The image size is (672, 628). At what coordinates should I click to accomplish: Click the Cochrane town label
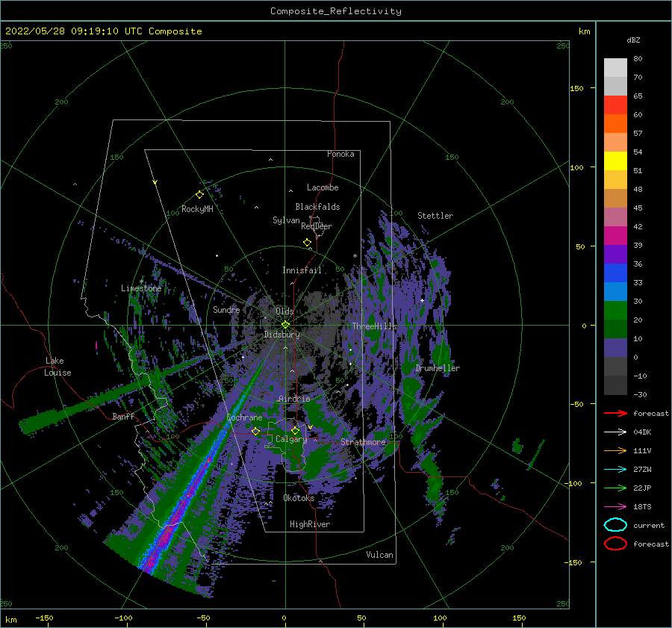[244, 417]
